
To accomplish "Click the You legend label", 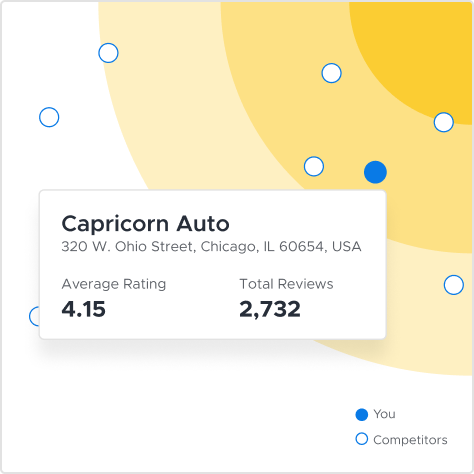I will pyautogui.click(x=384, y=414).
